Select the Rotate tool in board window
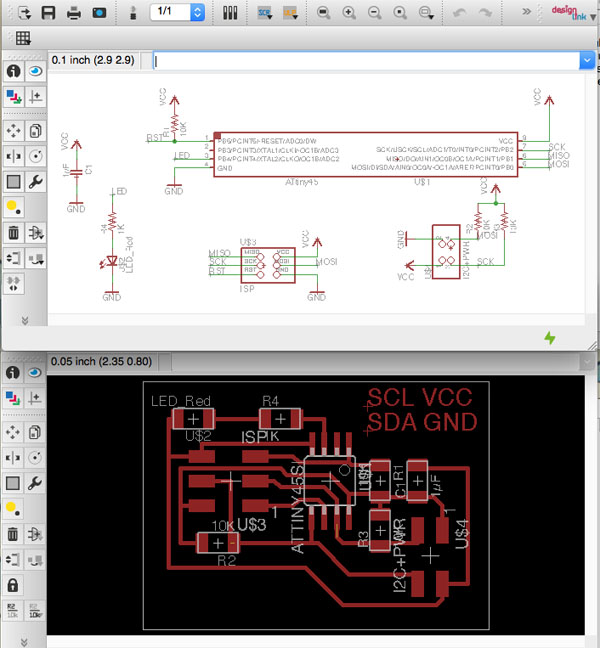Viewport: 600px width, 648px height. tap(35, 458)
